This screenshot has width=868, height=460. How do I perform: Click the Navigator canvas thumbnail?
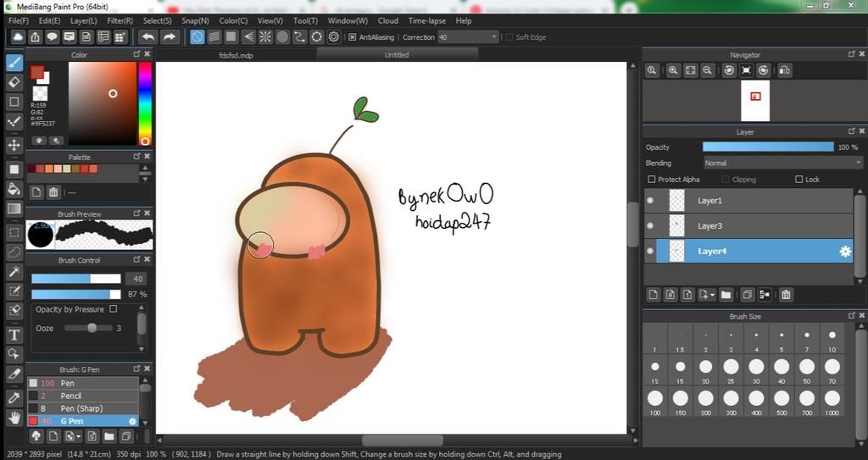(755, 100)
